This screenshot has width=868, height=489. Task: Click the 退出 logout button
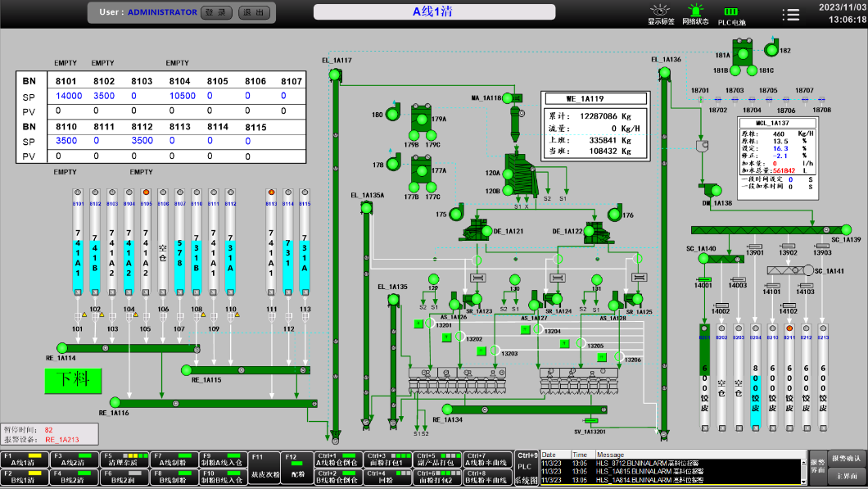253,12
